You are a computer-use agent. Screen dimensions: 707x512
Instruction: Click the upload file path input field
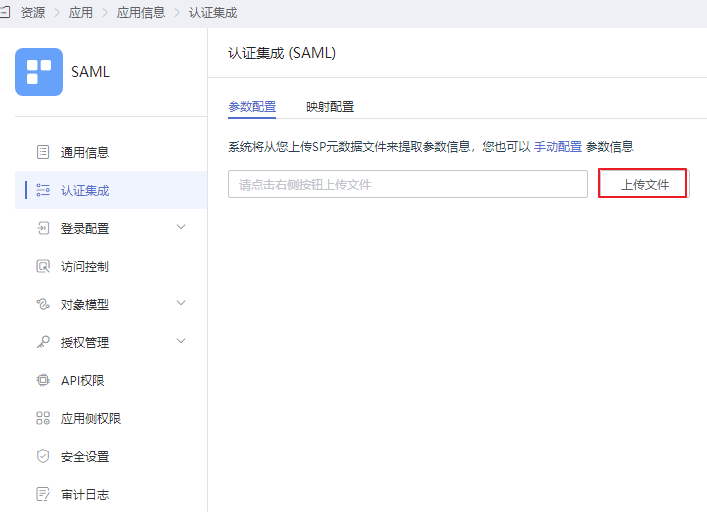tap(408, 184)
